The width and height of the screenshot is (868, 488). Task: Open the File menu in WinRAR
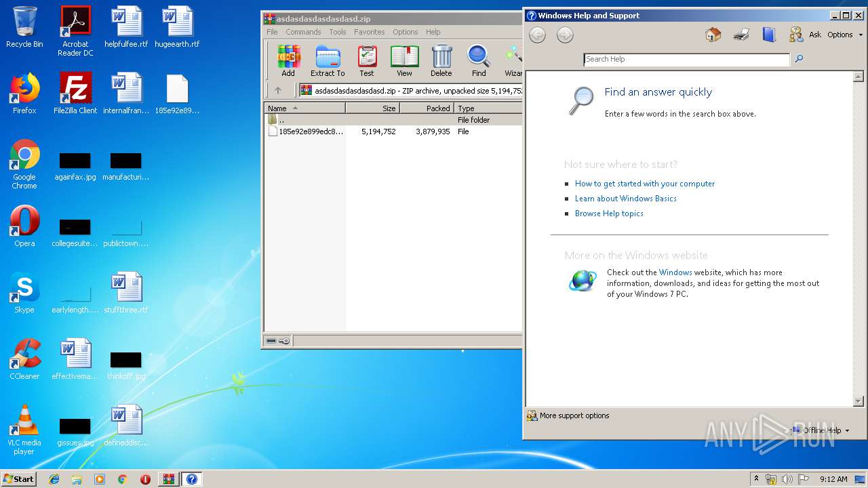click(272, 32)
